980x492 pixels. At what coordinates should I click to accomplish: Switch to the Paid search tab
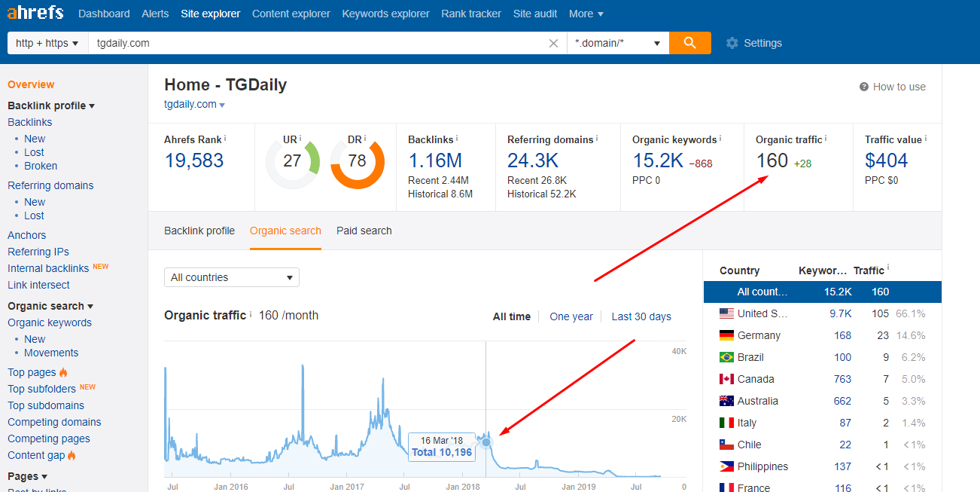[364, 231]
